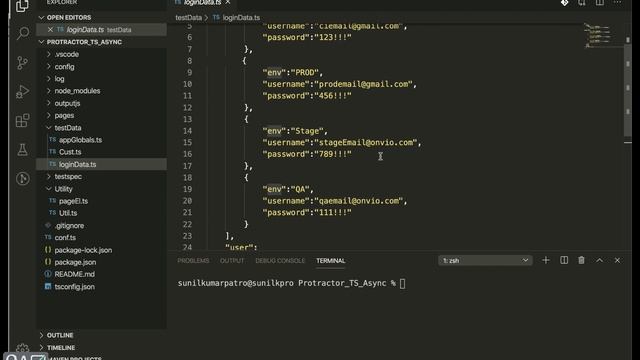
Task: Click the split editor icon at top right
Action: point(600,3)
